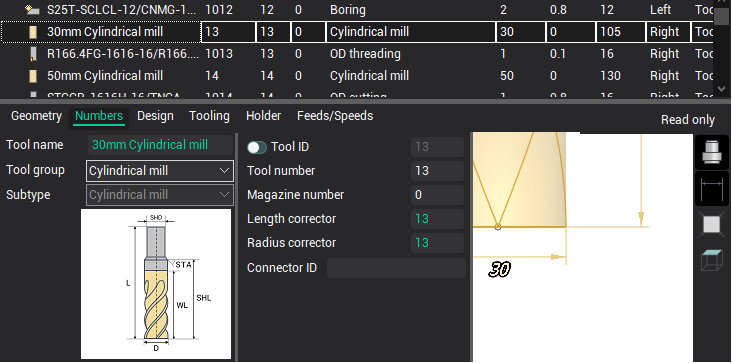
Task: Click the 30 diameter cell in selected row
Action: click(520, 32)
